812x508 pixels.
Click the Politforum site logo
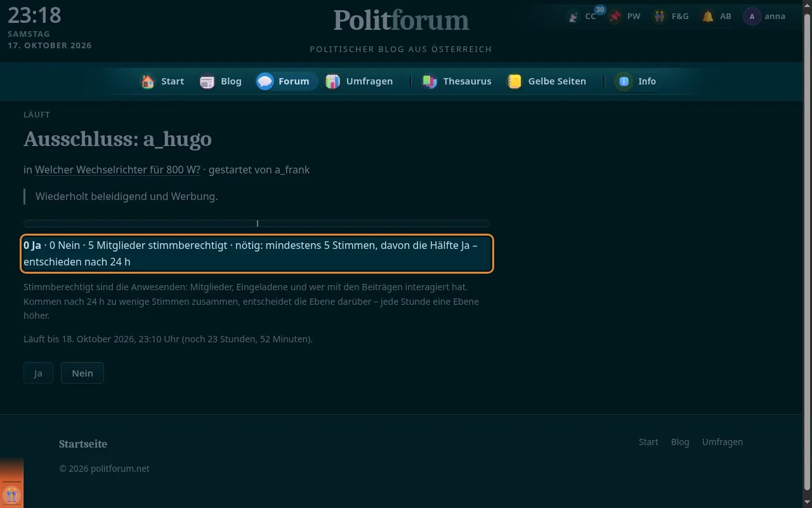[x=401, y=20]
